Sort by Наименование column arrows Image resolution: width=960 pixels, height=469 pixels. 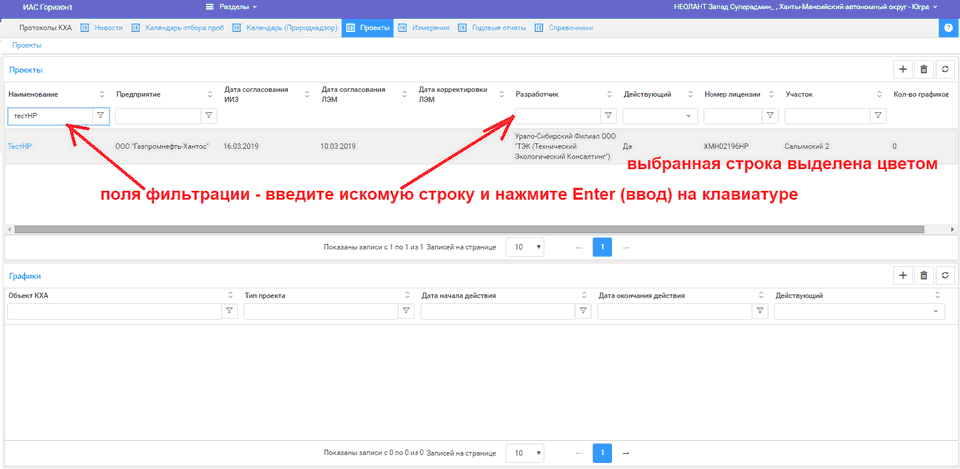tap(102, 94)
